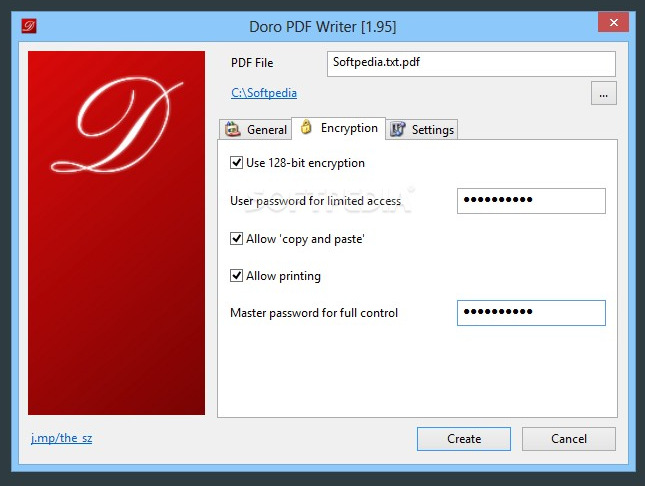This screenshot has width=645, height=486.
Task: Close the Doro PDF Writer window
Action: click(x=613, y=22)
